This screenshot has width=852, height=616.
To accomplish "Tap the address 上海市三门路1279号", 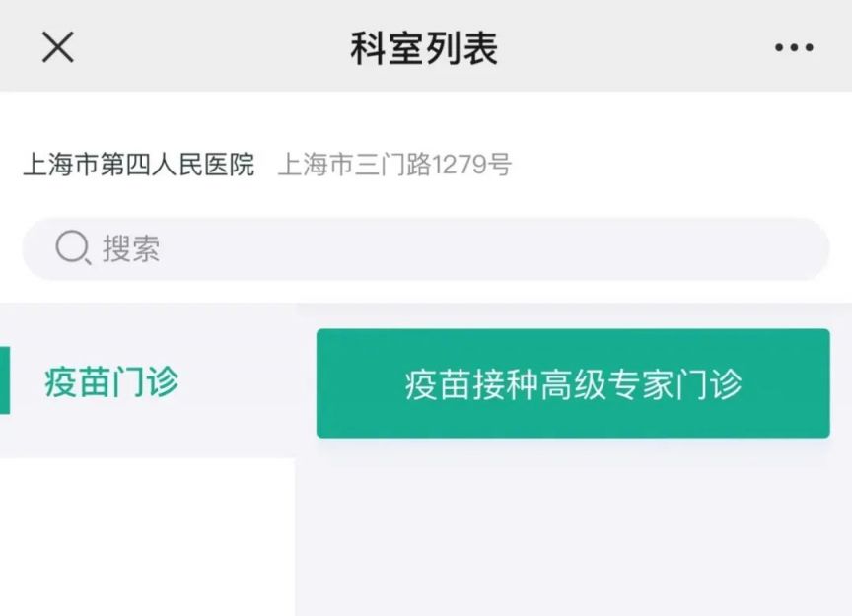I will coord(394,164).
